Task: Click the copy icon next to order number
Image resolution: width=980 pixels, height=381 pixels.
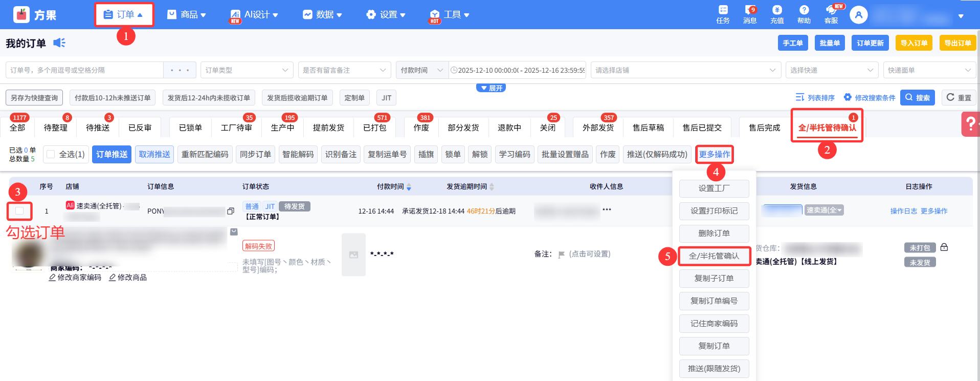Action: click(x=231, y=211)
